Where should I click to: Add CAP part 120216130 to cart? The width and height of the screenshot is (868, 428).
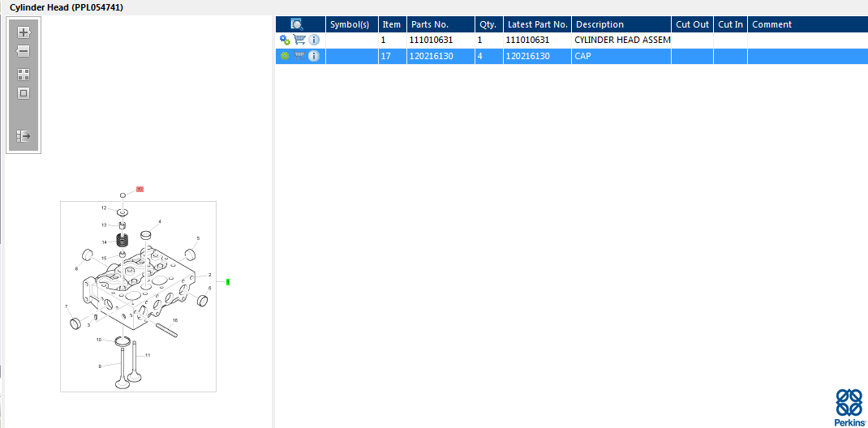click(x=299, y=56)
